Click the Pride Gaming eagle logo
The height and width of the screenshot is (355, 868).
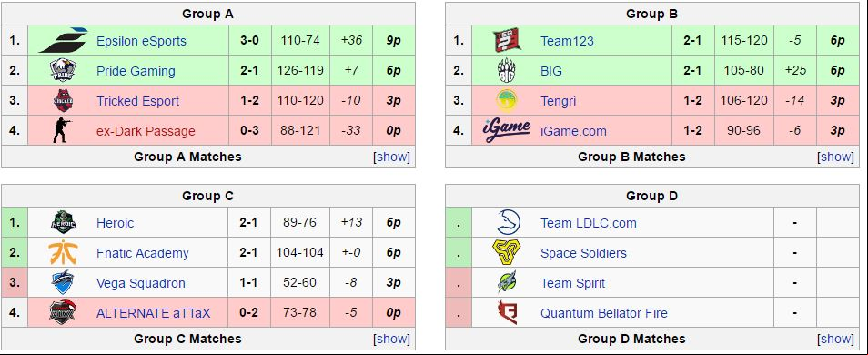(63, 70)
